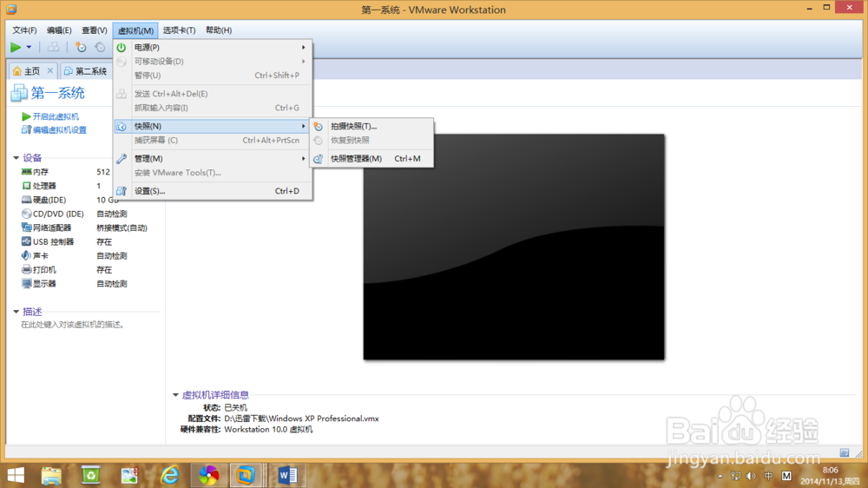Click the volume icon in system tray

click(x=751, y=476)
